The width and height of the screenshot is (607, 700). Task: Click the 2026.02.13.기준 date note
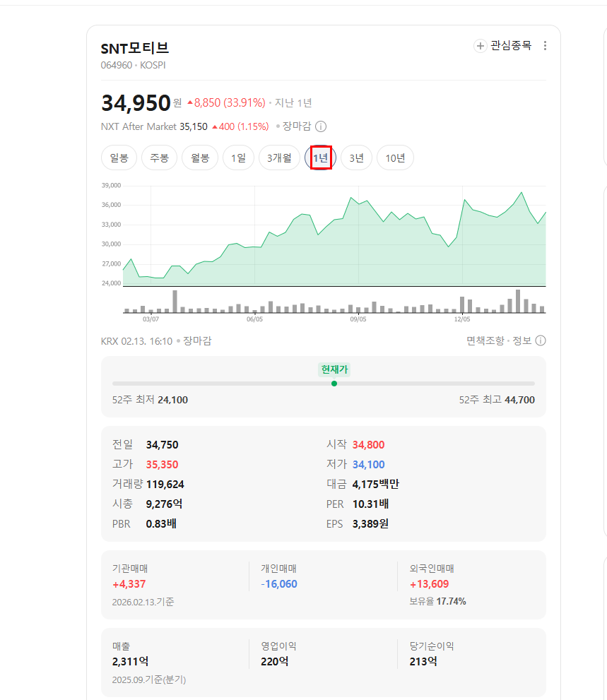[143, 603]
